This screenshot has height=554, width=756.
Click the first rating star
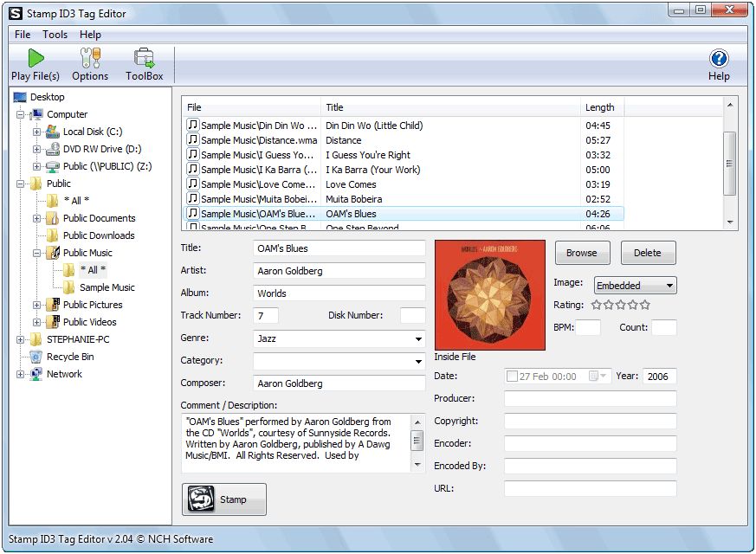(x=596, y=305)
